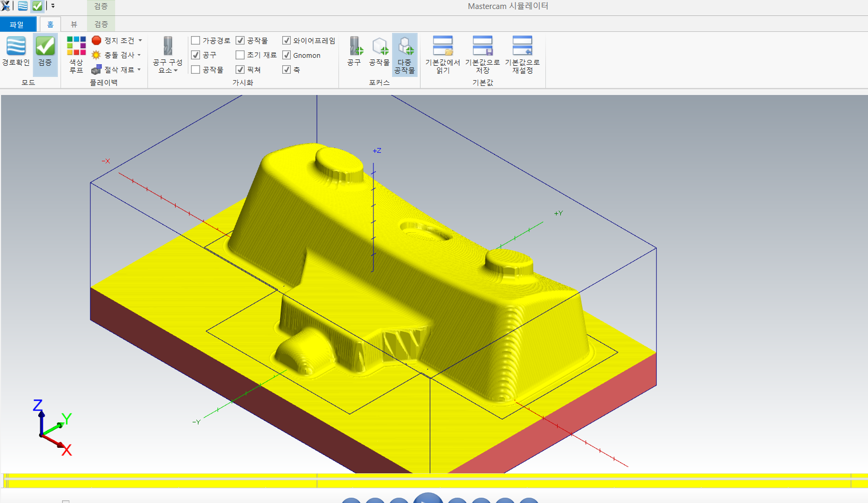Click Mastercam 시뮬레이터 window title
Image resolution: width=868 pixels, height=503 pixels.
508,6
